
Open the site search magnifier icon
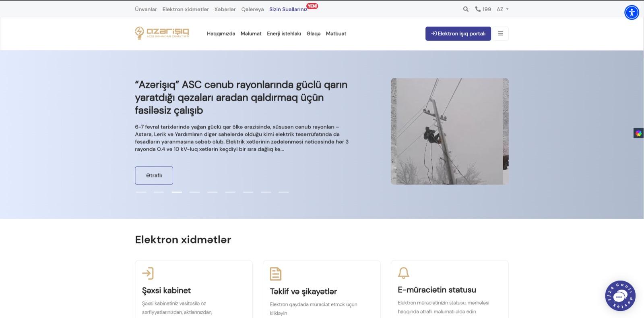click(466, 9)
